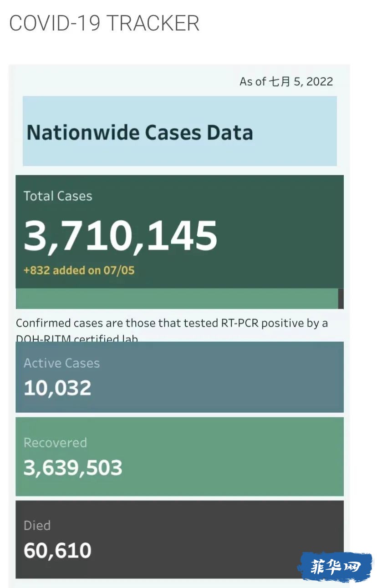
Task: Open the Active Cases card
Action: click(x=180, y=377)
